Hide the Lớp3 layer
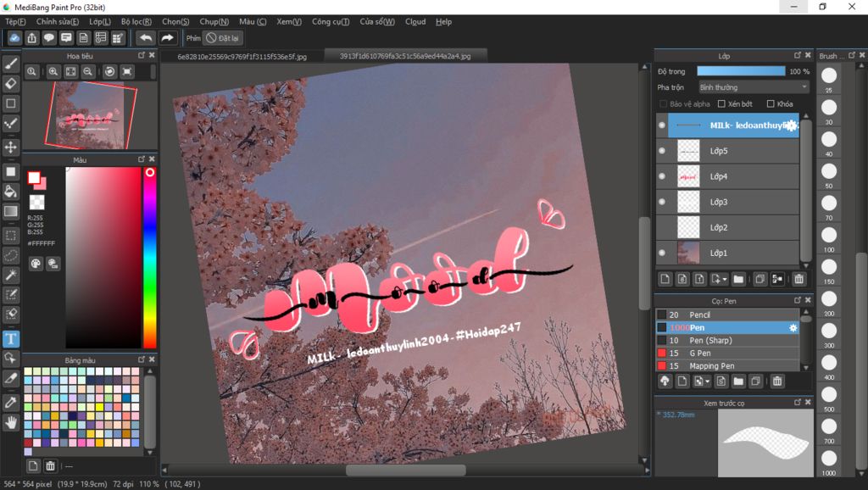The height and width of the screenshot is (490, 868). tap(661, 202)
